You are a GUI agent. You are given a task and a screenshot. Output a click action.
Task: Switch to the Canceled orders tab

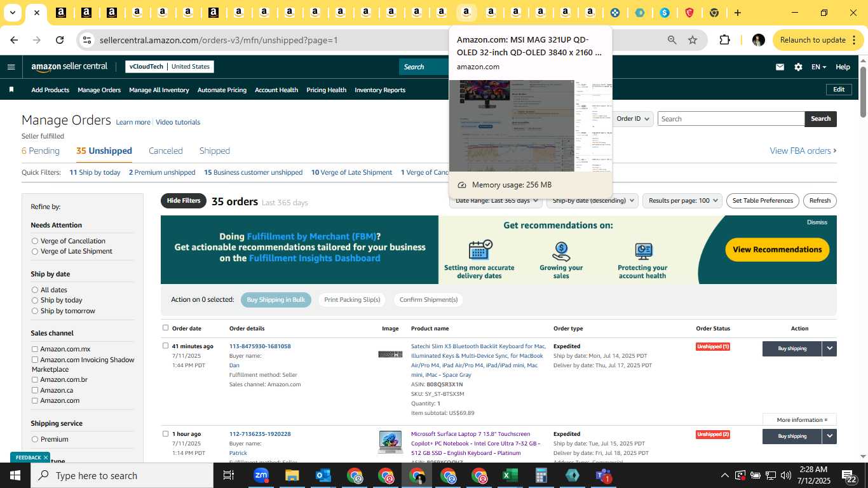[x=166, y=151]
